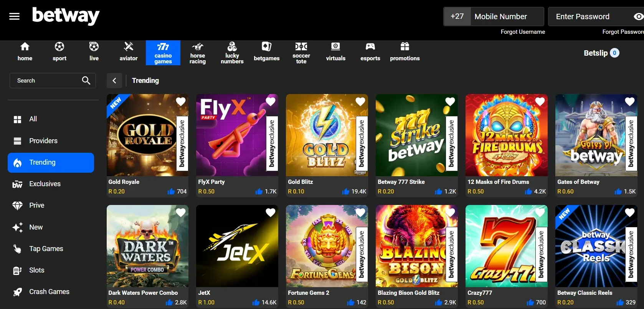Open promotions section
The width and height of the screenshot is (644, 309).
405,53
